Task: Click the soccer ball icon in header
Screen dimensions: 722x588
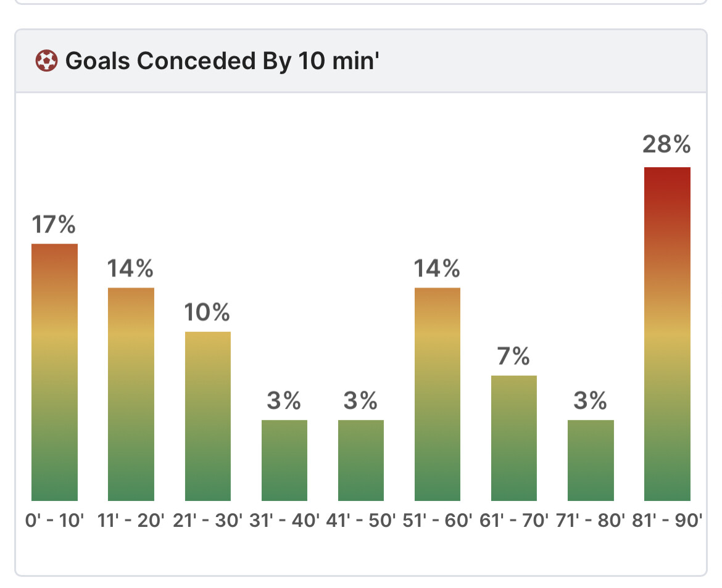Action: 46,61
